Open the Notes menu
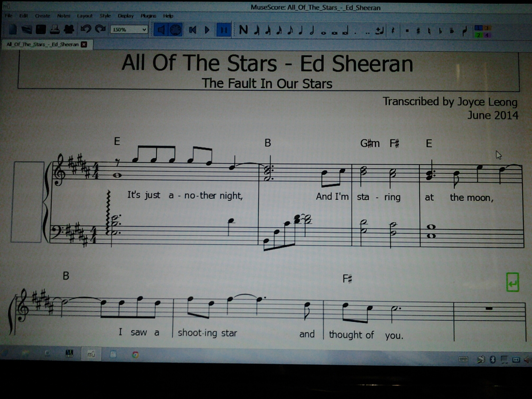 click(x=63, y=16)
